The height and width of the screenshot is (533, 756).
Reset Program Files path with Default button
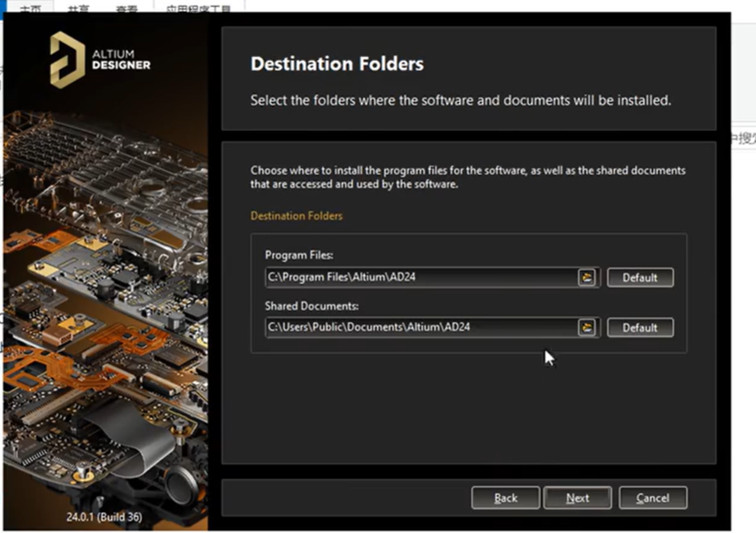point(640,277)
